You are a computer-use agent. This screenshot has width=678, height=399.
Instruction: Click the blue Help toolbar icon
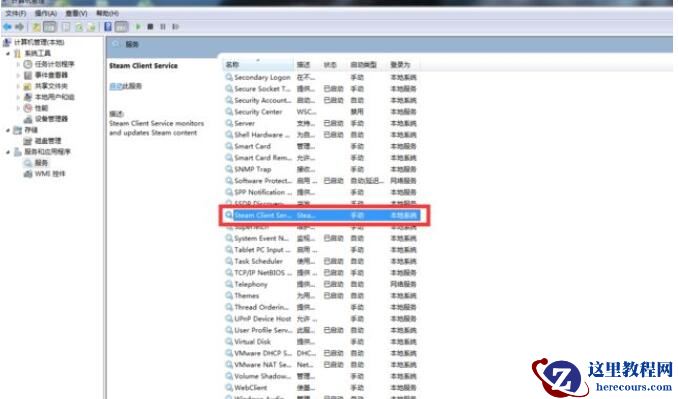tap(108, 27)
